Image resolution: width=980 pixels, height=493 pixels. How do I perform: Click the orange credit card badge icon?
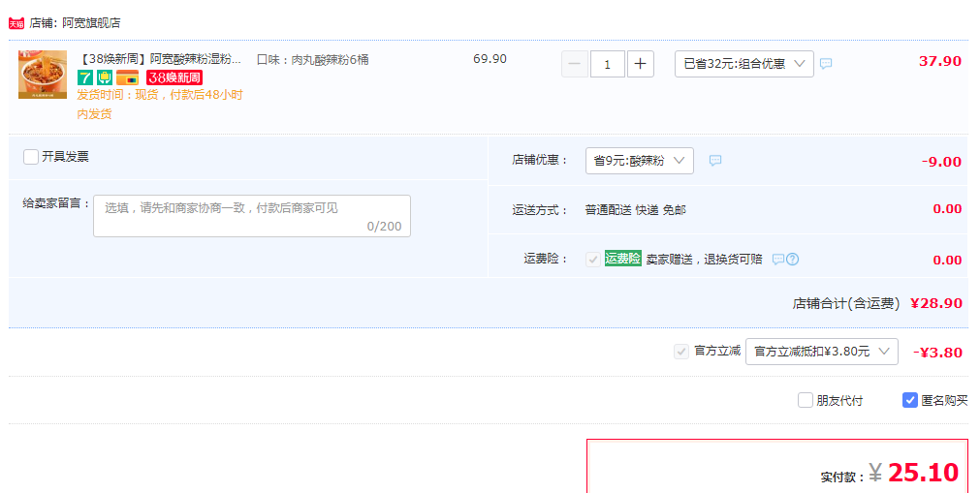coord(128,77)
